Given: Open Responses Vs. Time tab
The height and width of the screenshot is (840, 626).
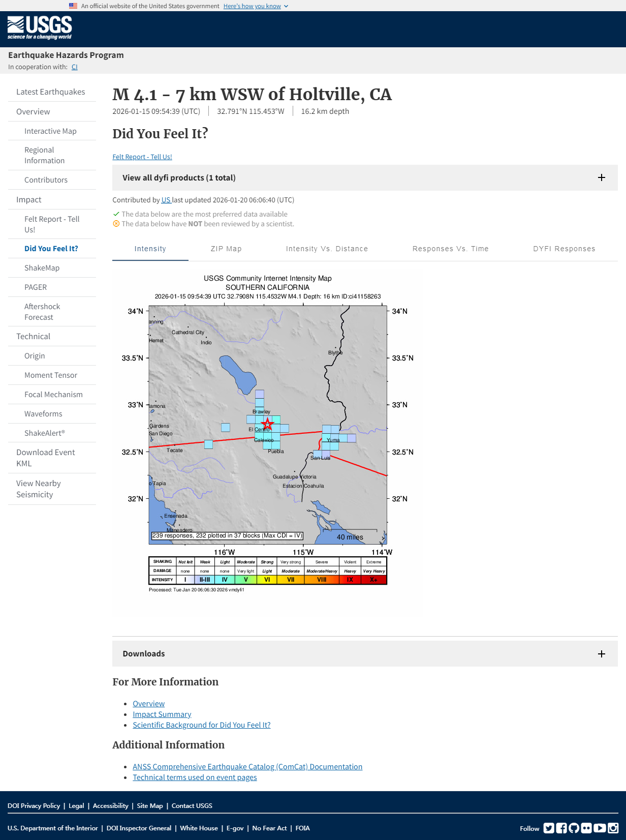Looking at the screenshot, I should 451,249.
